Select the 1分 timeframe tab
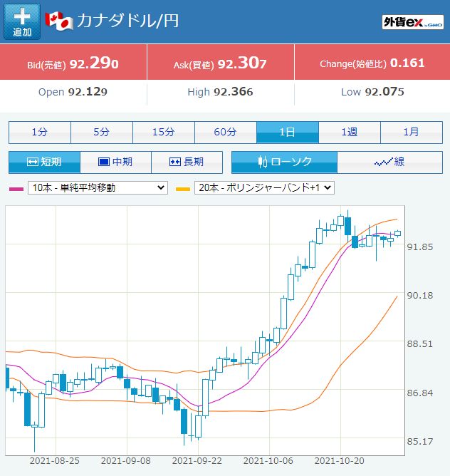Screen dimensions: 450x476 pos(40,133)
